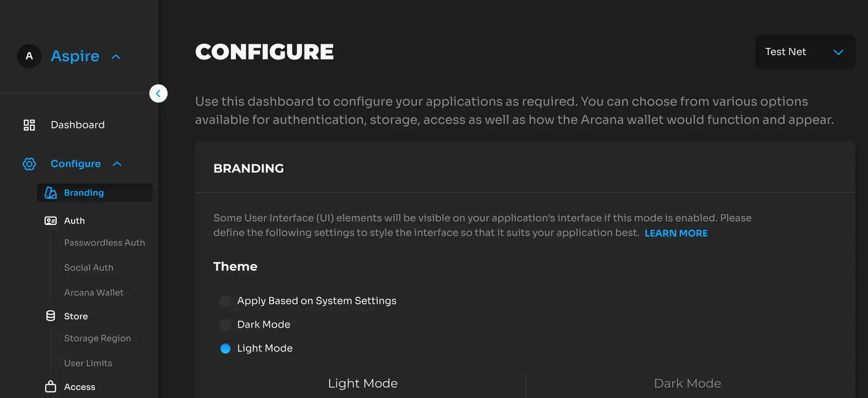Click the Branding palette icon
This screenshot has width=868, height=398.
[x=51, y=193]
